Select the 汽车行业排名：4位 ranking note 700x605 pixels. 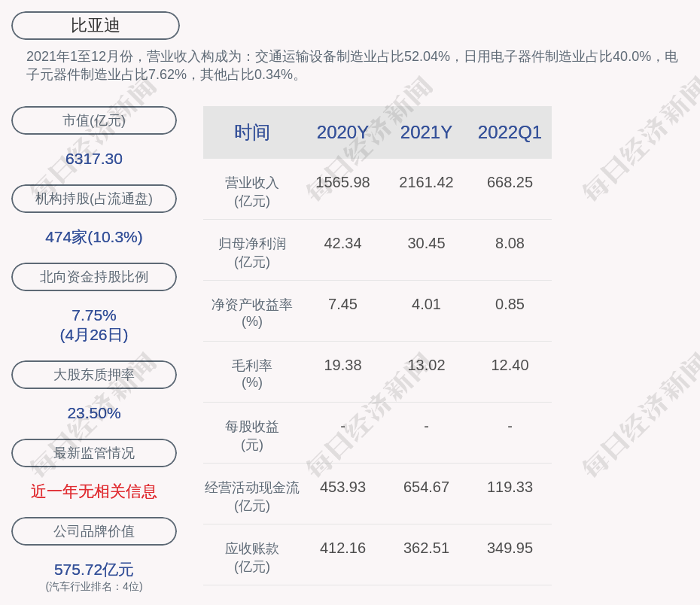(x=94, y=587)
